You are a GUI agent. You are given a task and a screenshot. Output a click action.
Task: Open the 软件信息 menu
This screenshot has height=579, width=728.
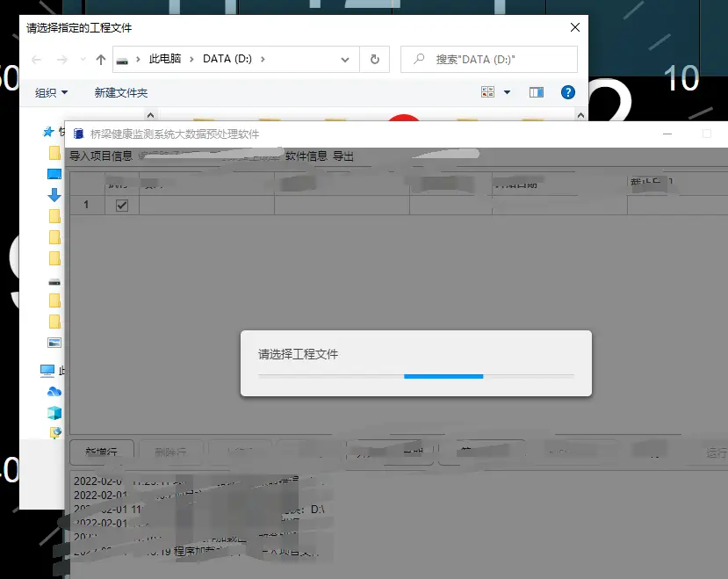point(306,156)
